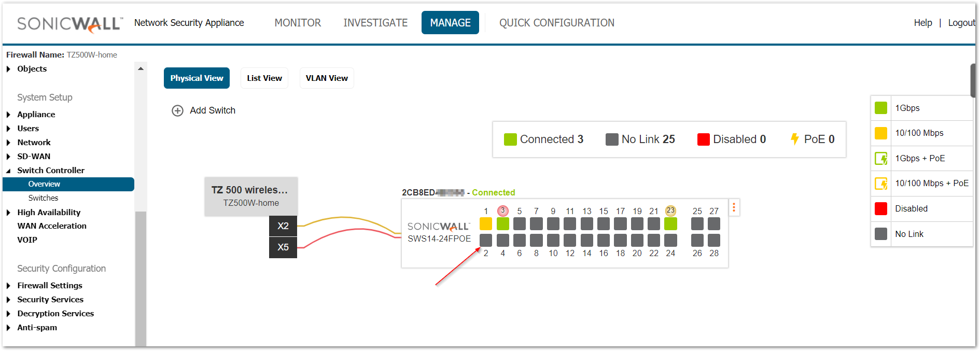Select the X2 firewall interface block
980x351 pixels.
283,226
